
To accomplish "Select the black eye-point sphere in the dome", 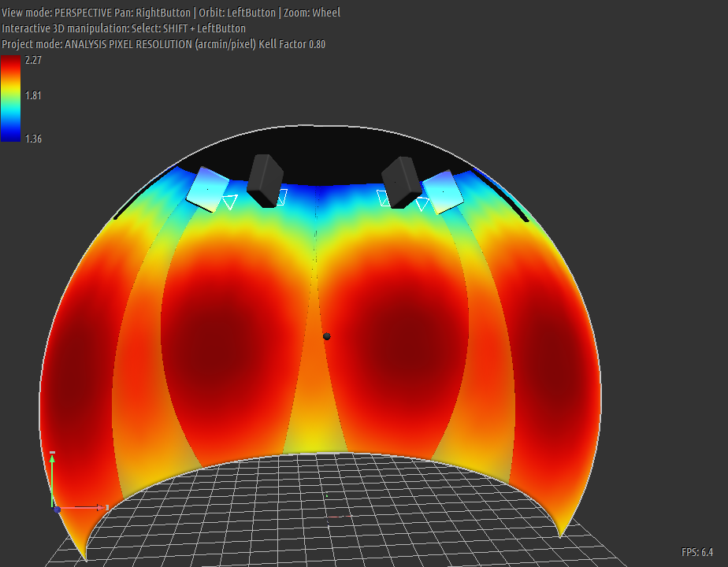I will tap(326, 336).
